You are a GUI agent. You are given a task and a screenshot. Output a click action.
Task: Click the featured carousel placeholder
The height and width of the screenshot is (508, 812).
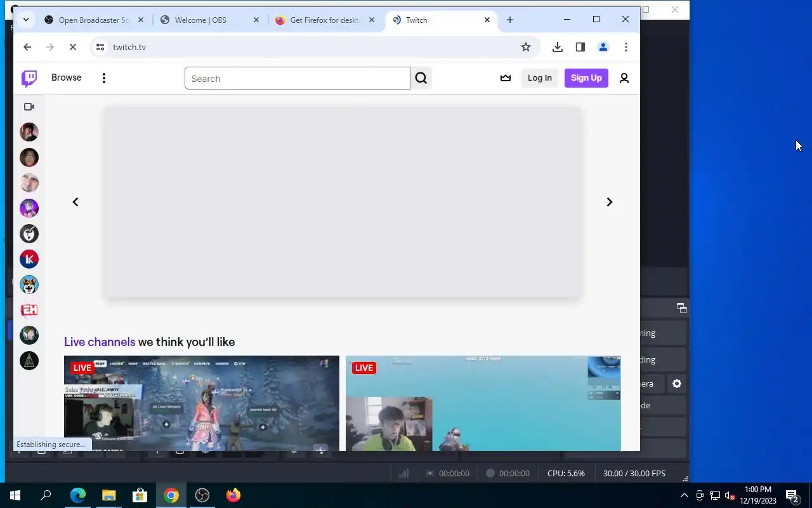click(x=342, y=202)
